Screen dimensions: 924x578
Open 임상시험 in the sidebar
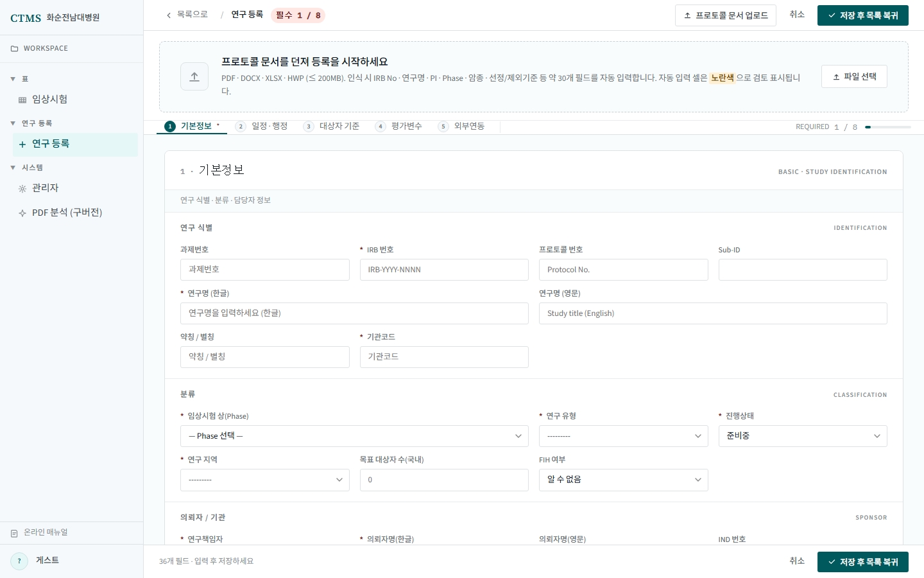pyautogui.click(x=75, y=100)
